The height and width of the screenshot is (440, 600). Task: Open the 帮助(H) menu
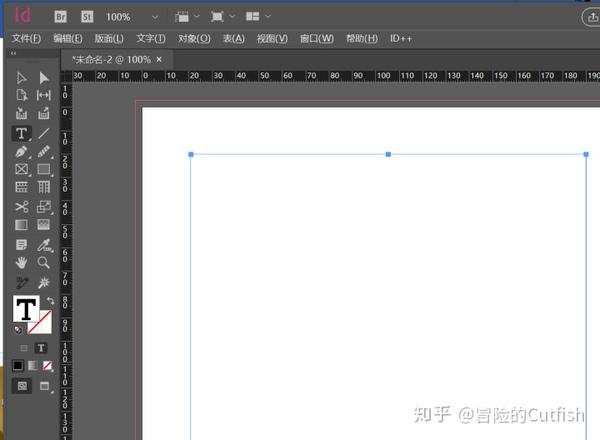tap(362, 38)
